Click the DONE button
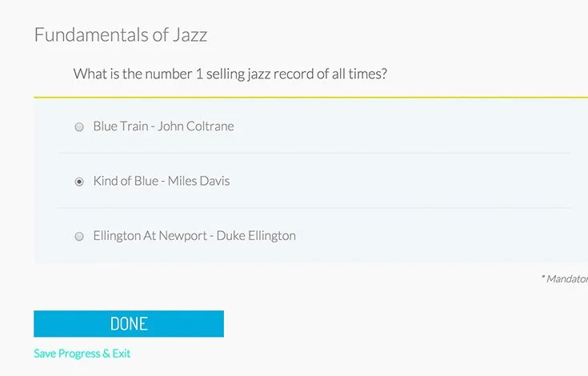 click(x=129, y=323)
